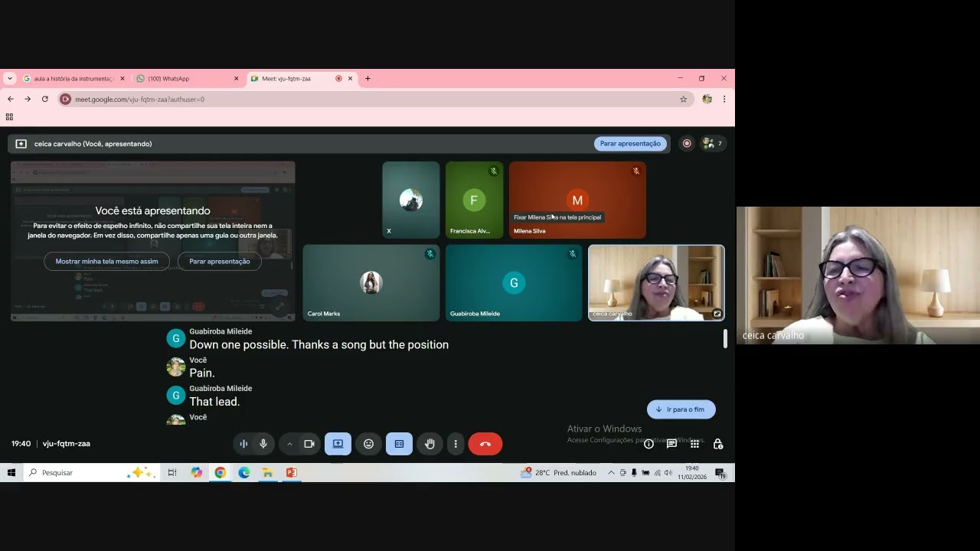The image size is (980, 551).
Task: Click Mostrar minha tela mesmo assim
Action: coord(106,261)
